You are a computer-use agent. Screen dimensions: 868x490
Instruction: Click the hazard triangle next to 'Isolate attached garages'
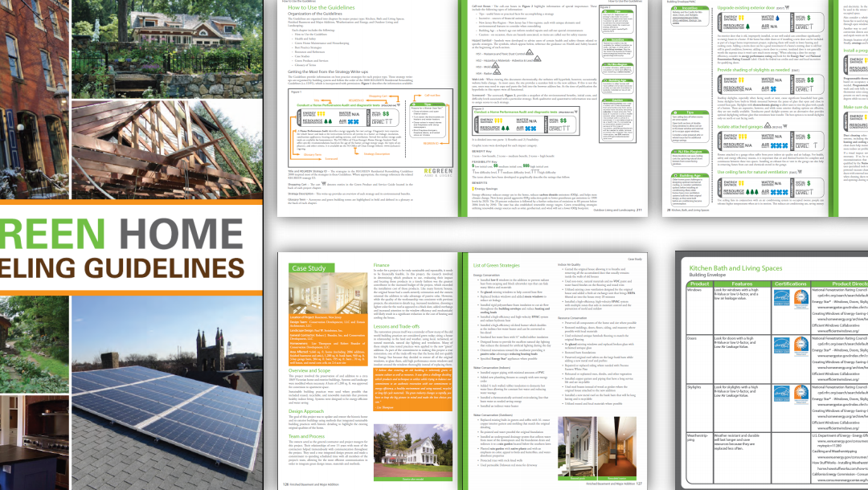(769, 126)
